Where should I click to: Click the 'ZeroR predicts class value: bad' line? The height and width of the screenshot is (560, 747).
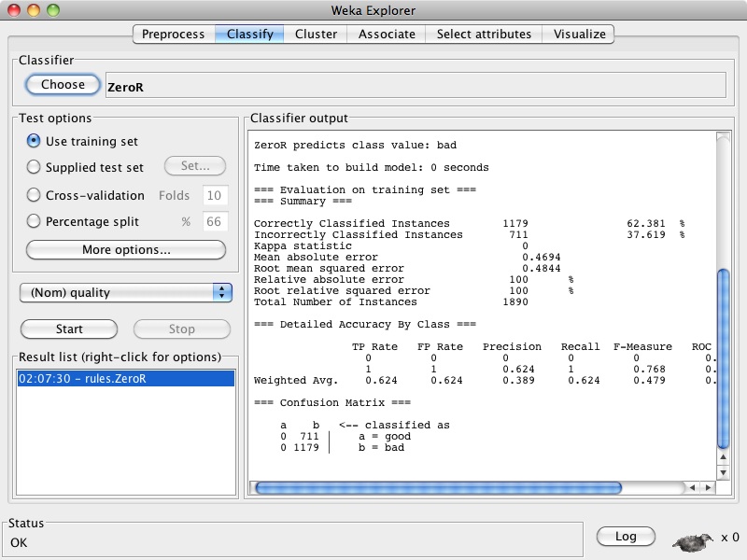tap(356, 146)
